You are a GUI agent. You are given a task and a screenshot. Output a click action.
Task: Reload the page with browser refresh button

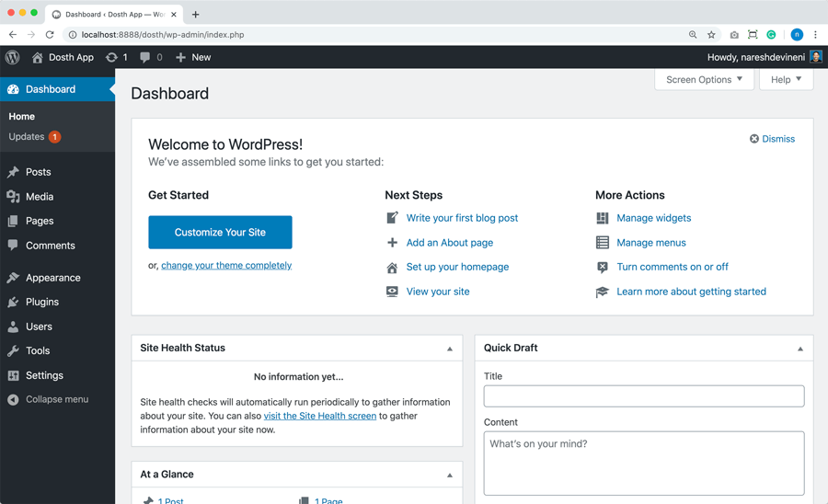pos(50,35)
